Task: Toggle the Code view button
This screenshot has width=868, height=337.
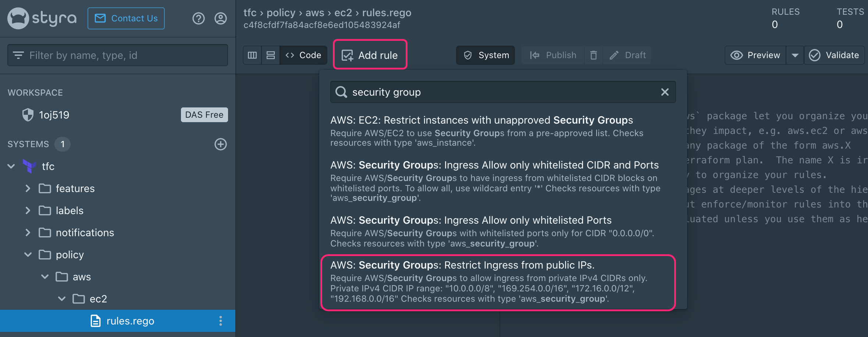Action: (x=303, y=55)
